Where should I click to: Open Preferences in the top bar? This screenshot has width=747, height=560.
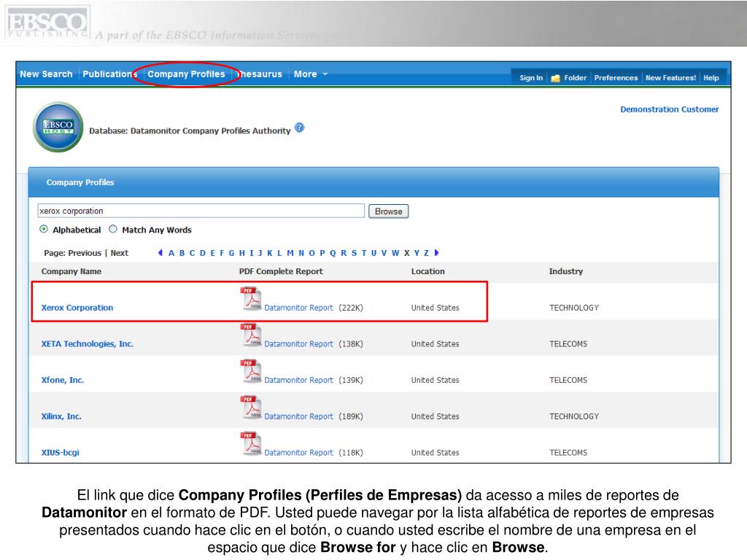pyautogui.click(x=616, y=77)
